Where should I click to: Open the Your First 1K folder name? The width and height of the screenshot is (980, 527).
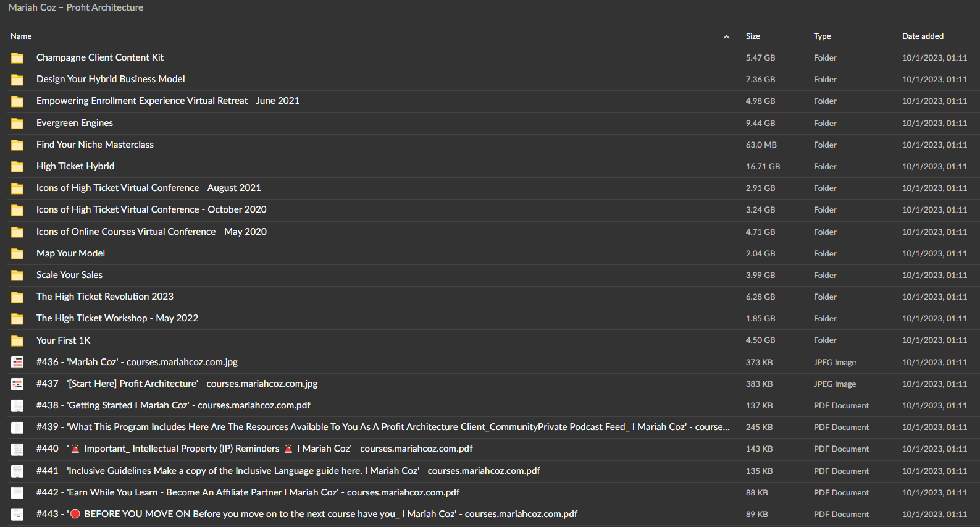pyautogui.click(x=64, y=340)
